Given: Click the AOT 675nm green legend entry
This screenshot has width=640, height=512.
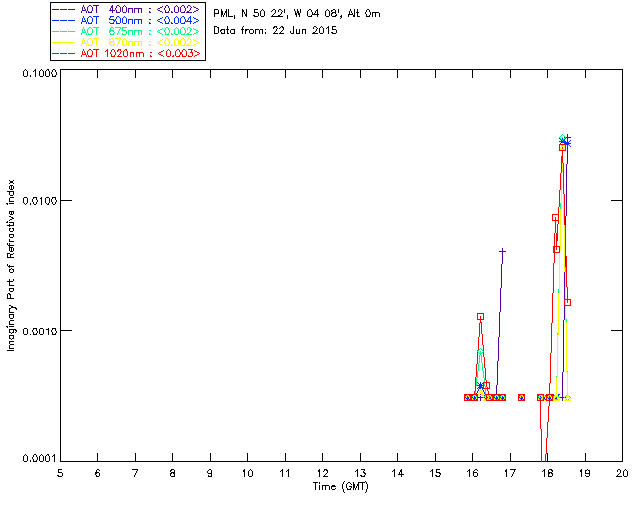Looking at the screenshot, I should click(126, 31).
